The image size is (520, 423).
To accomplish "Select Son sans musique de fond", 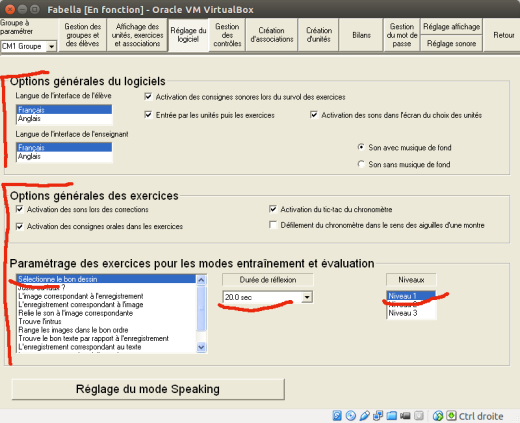I will tap(361, 164).
